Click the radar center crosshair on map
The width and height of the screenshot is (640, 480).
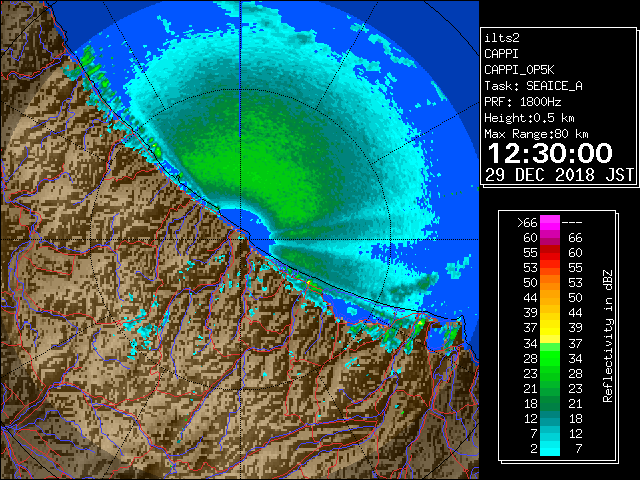[x=241, y=240]
